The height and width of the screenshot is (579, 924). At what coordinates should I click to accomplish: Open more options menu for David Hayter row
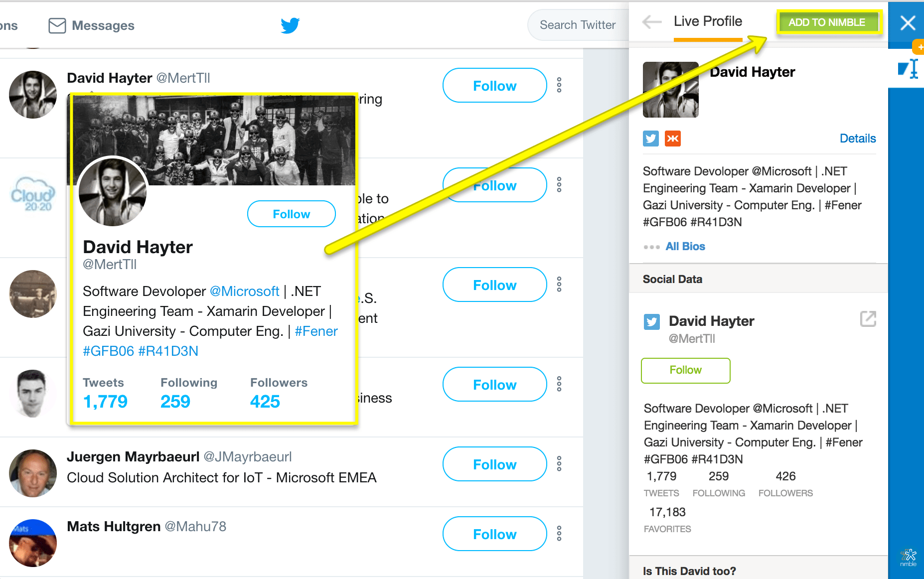click(x=559, y=85)
